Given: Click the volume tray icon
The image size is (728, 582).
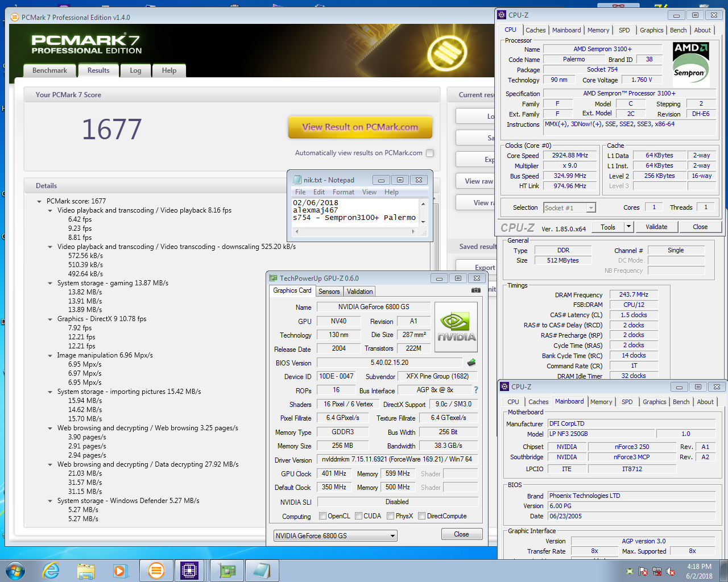Looking at the screenshot, I should click(x=671, y=571).
